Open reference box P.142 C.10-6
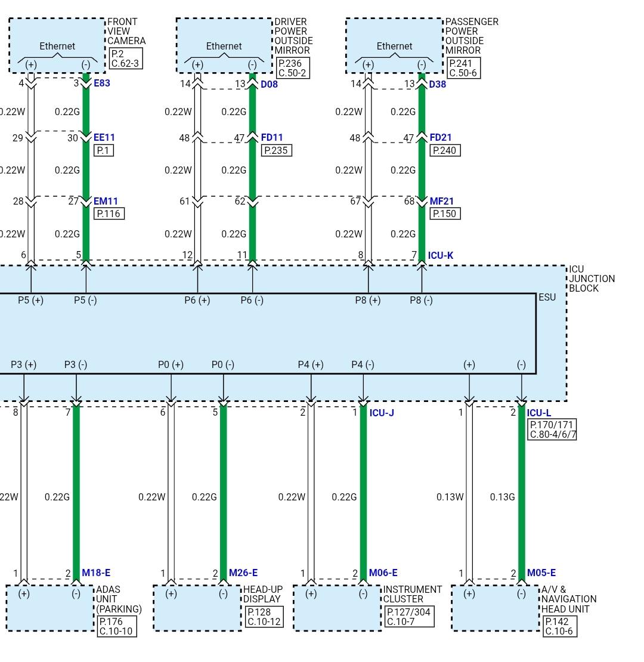The height and width of the screenshot is (662, 644). tap(559, 626)
